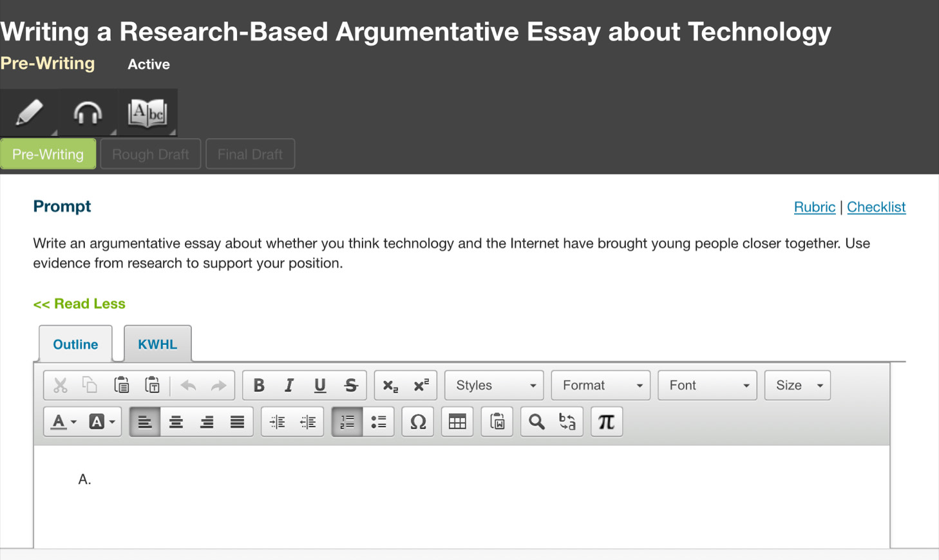Viewport: 939px width, 560px height.
Task: Enable superscript formatting
Action: (x=421, y=385)
